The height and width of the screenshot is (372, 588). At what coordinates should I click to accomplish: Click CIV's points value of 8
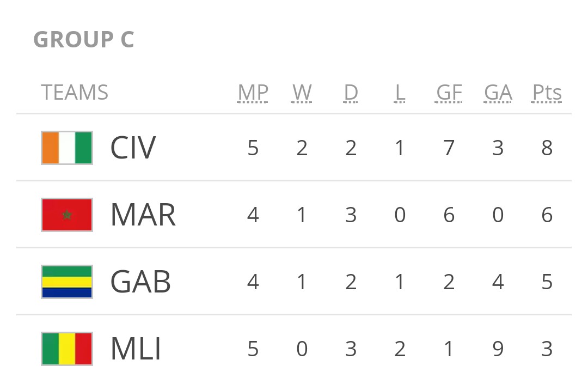point(547,148)
